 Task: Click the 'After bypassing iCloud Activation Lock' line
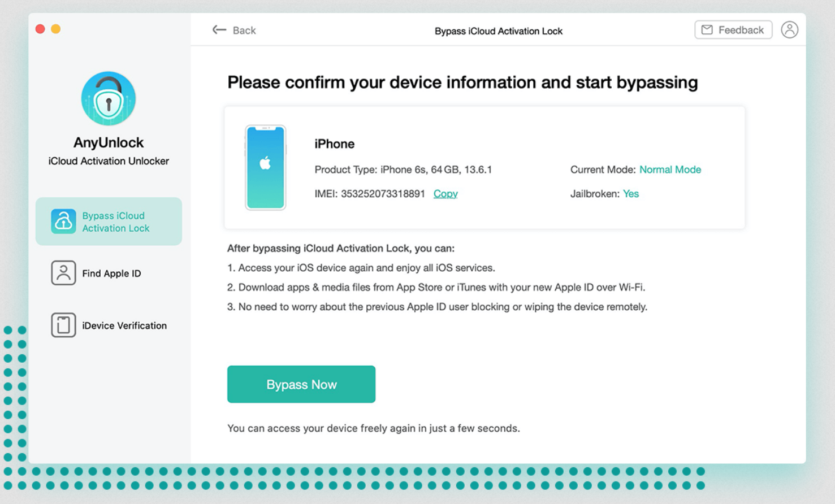341,248
